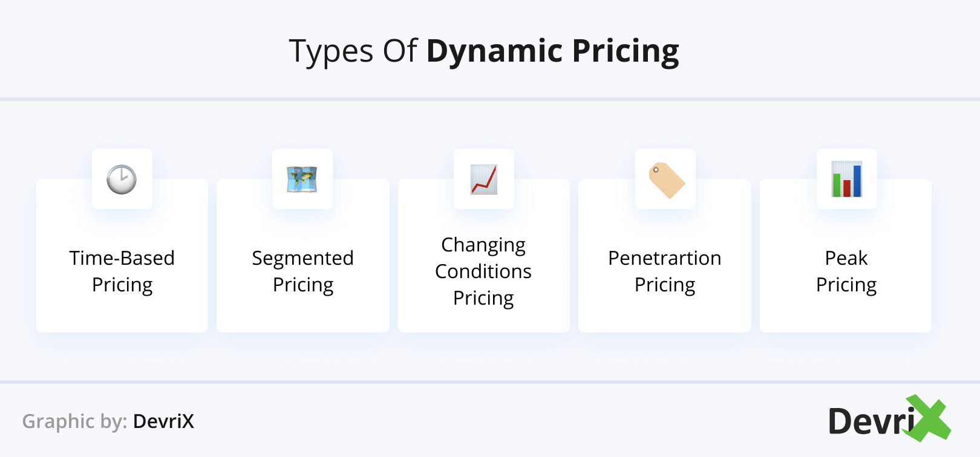
Task: Click the 'Graphic by:' text
Action: click(74, 421)
